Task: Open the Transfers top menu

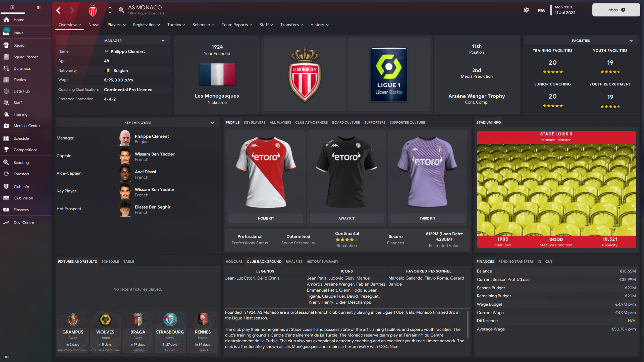Action: 291,25
